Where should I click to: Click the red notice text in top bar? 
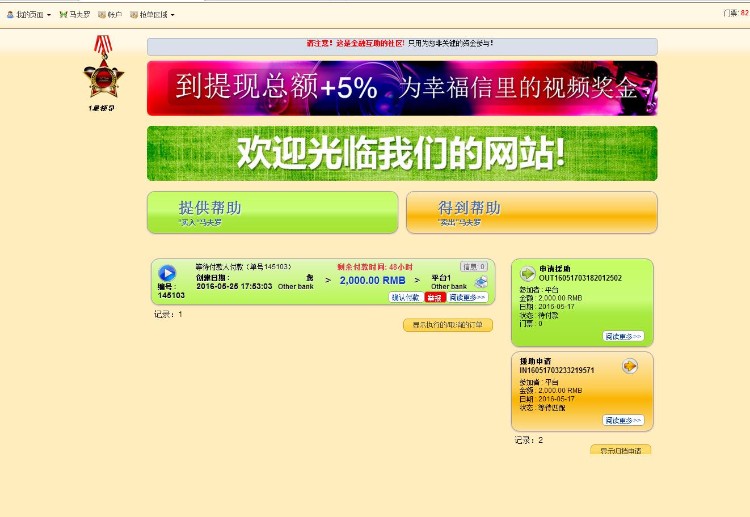coord(355,43)
